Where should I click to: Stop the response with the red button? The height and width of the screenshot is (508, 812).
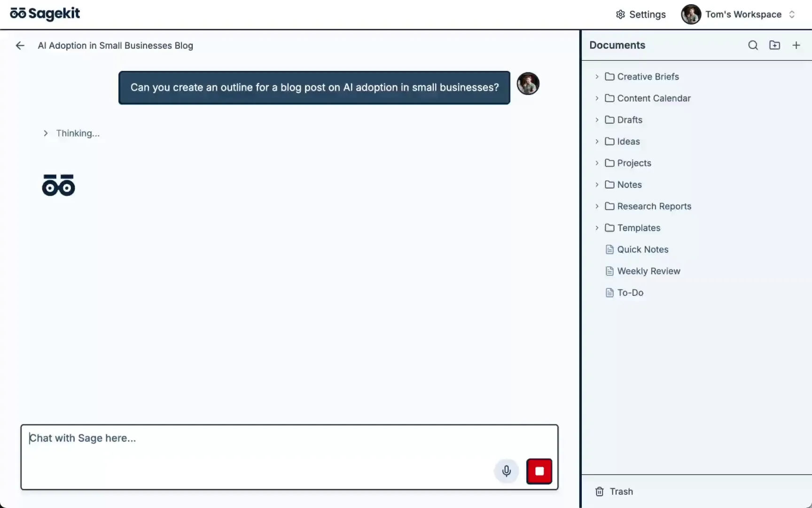pyautogui.click(x=539, y=471)
